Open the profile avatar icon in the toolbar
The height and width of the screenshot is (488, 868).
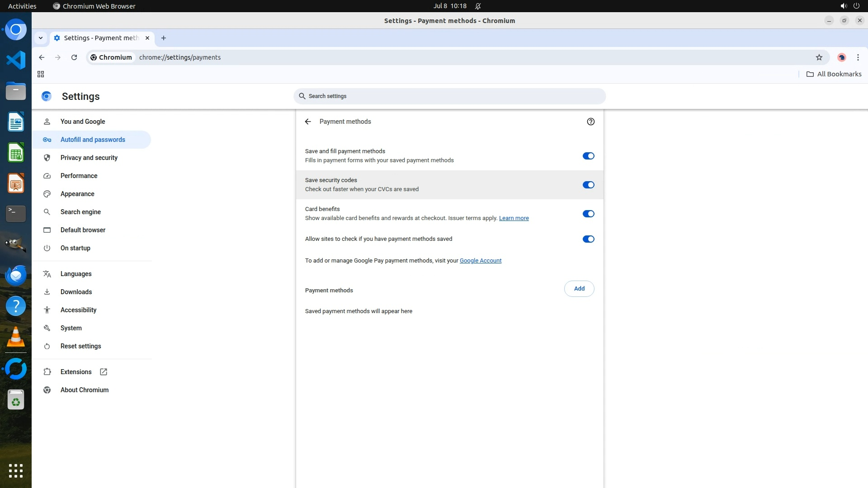pos(841,57)
